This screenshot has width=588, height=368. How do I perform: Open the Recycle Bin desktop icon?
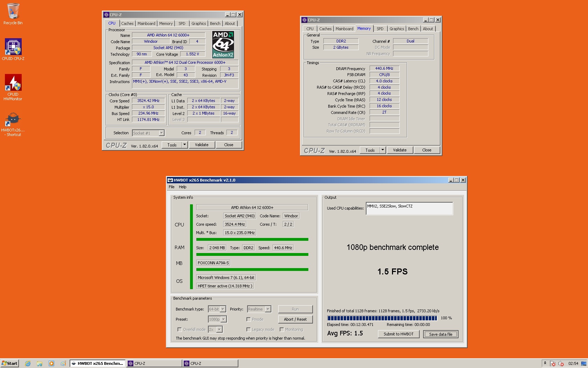pos(13,14)
